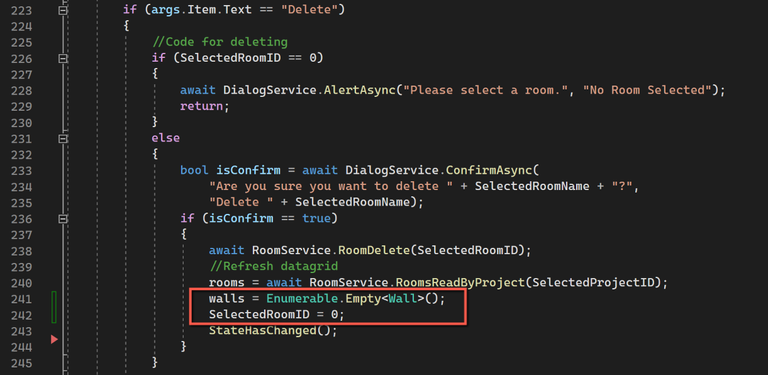Click line number 230

(x=22, y=122)
